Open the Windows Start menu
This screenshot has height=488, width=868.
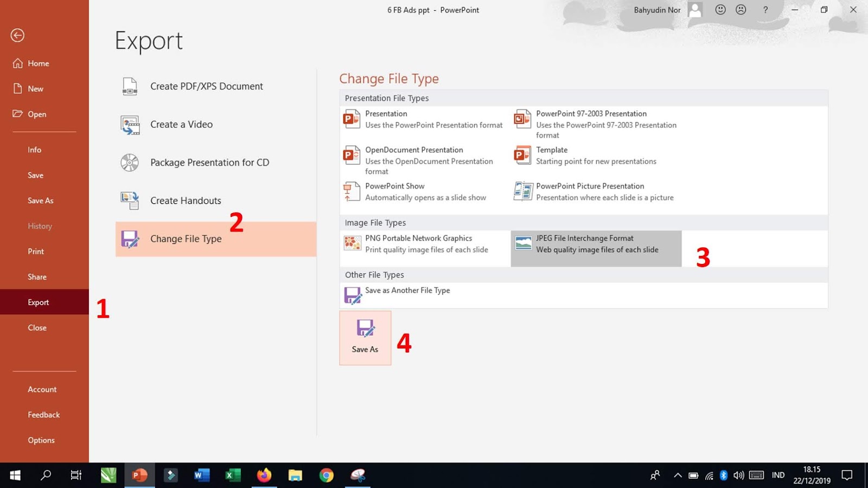[x=15, y=476]
